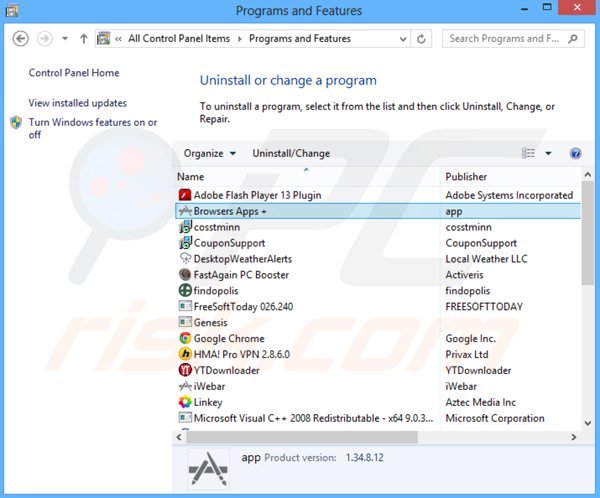Click the horizontal scrollbar right arrow
Image resolution: width=600 pixels, height=498 pixels.
pyautogui.click(x=573, y=437)
